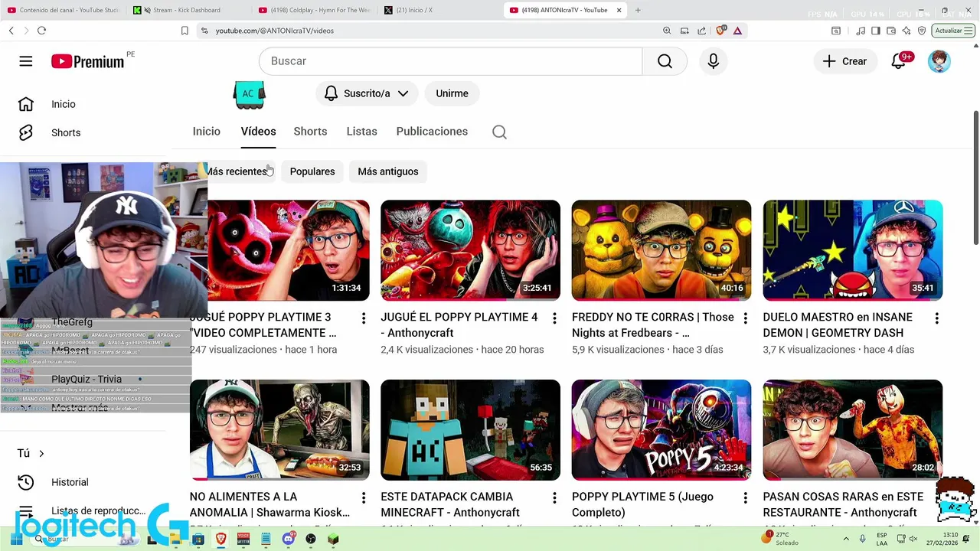This screenshot has width=980, height=551.
Task: Open Discord from the taskbar
Action: click(x=289, y=539)
